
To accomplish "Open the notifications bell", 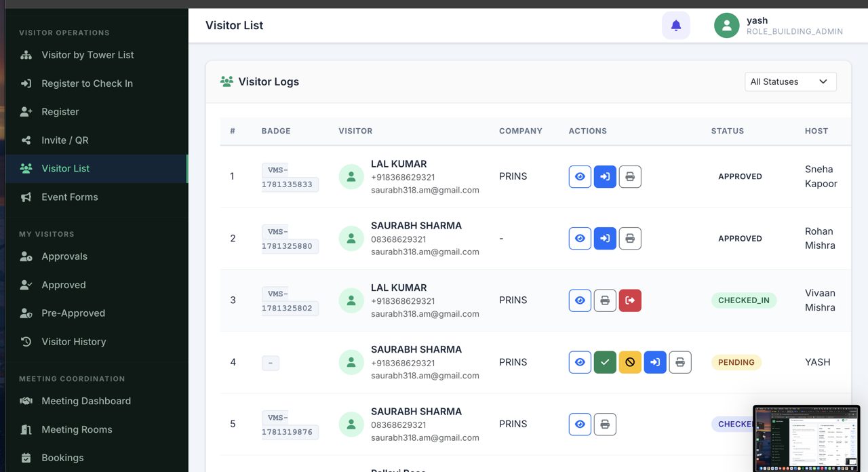I will [676, 26].
